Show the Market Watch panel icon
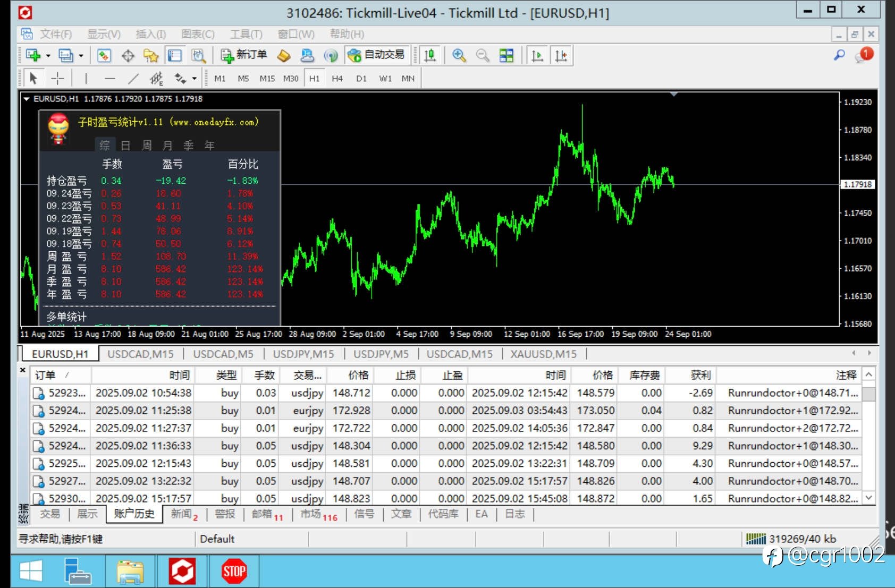Image resolution: width=895 pixels, height=588 pixels. (104, 55)
